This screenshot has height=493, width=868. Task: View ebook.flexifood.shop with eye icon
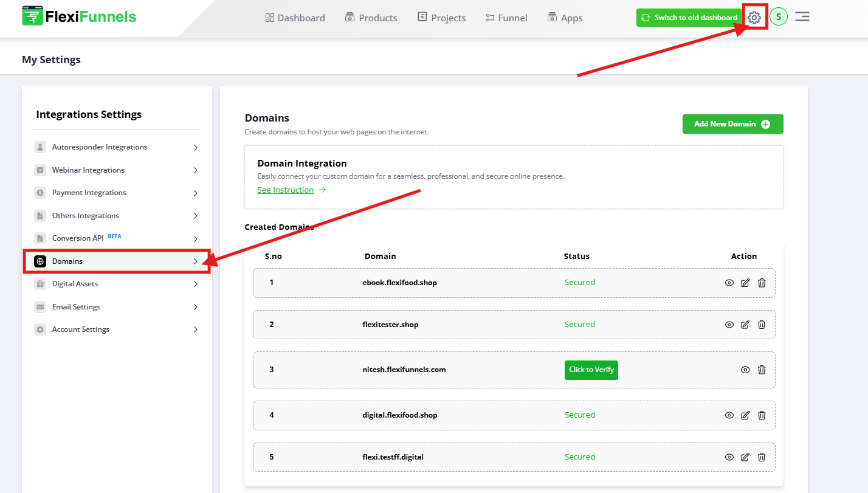click(x=729, y=283)
